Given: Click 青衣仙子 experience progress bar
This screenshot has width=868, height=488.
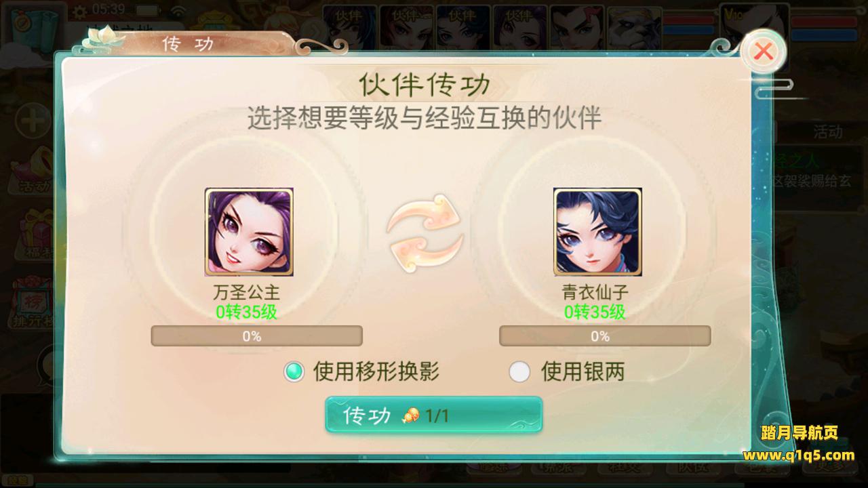Looking at the screenshot, I should tap(605, 336).
